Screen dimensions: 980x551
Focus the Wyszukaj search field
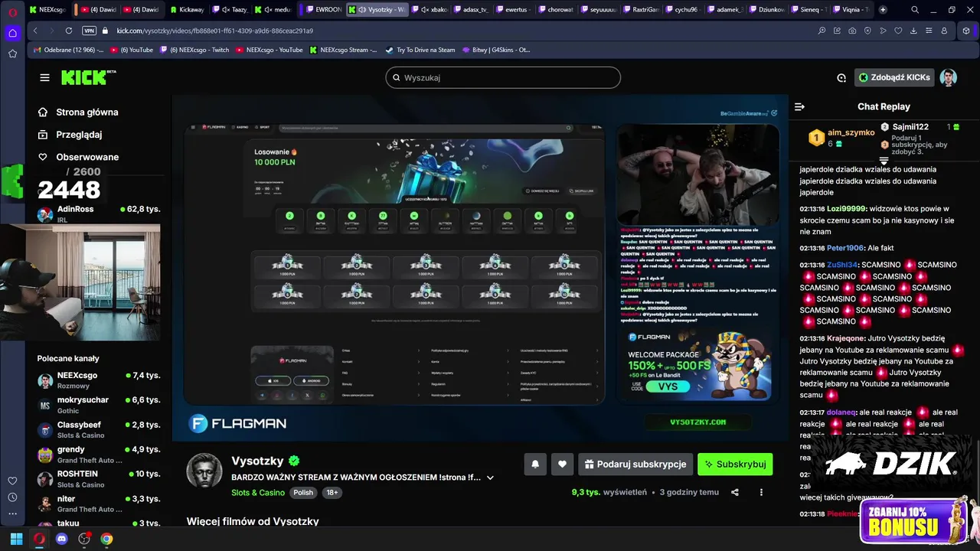[503, 77]
